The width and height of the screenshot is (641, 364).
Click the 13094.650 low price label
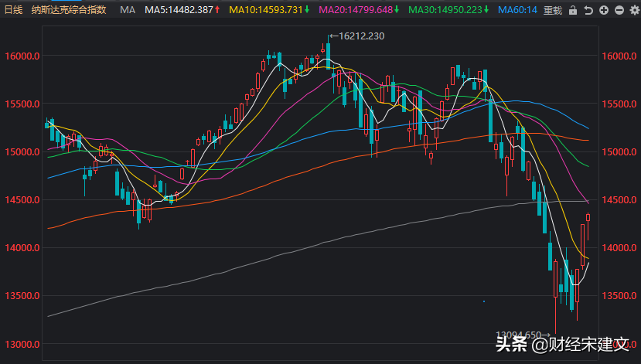tap(518, 335)
